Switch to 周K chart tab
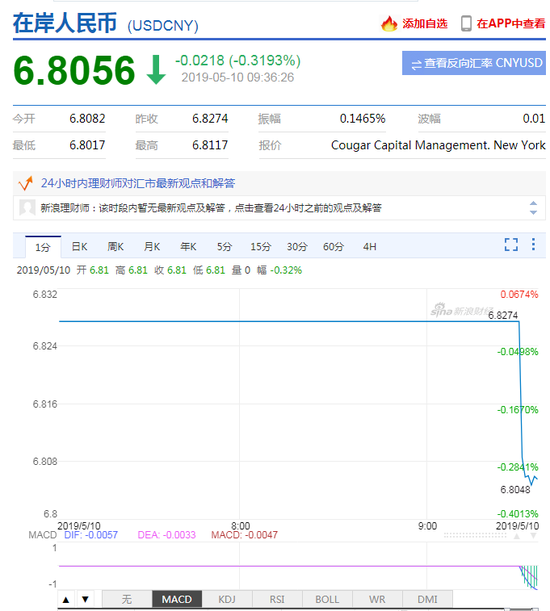The width and height of the screenshot is (550, 611). pos(115,247)
